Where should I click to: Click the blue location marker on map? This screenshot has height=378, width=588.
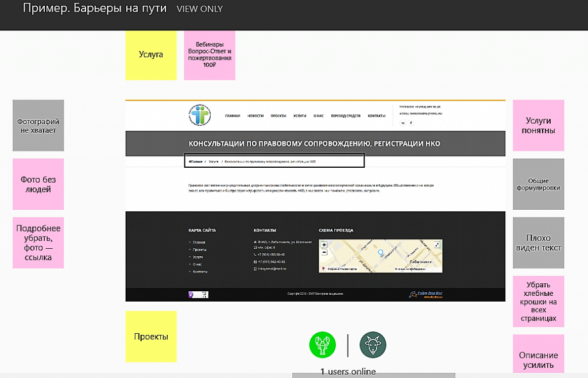click(380, 253)
